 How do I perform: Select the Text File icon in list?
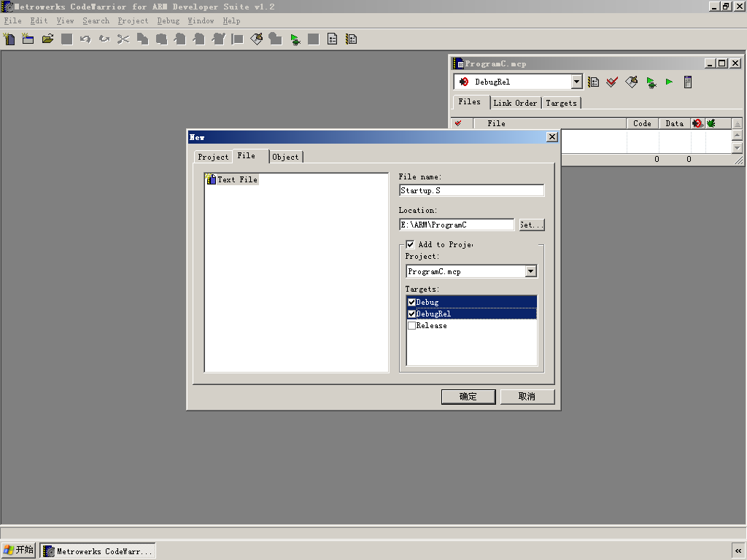point(211,179)
